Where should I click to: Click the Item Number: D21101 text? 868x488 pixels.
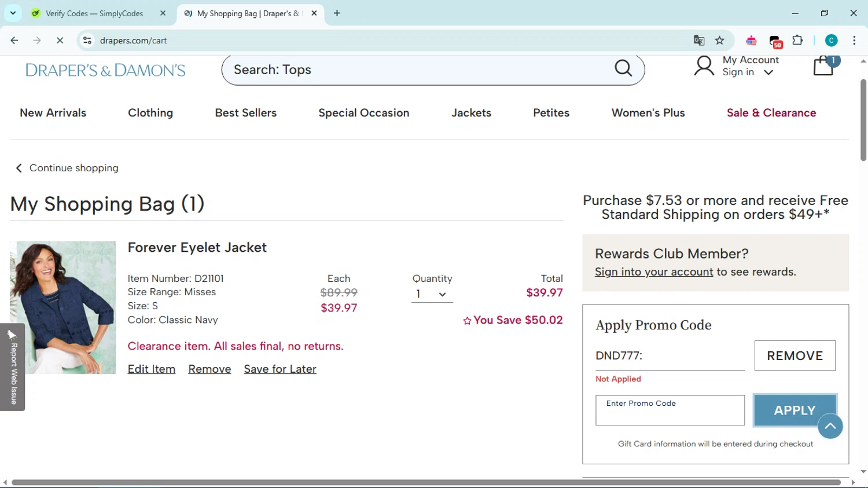175,278
